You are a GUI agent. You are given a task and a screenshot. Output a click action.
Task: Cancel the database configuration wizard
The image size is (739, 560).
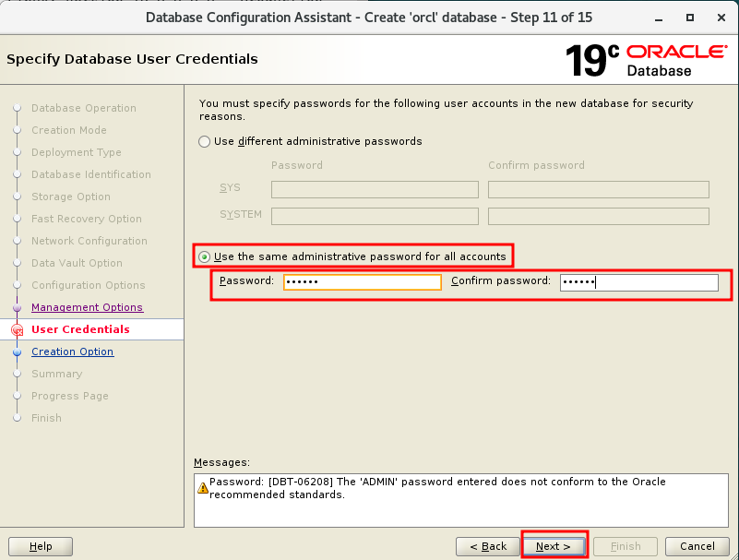click(x=697, y=546)
